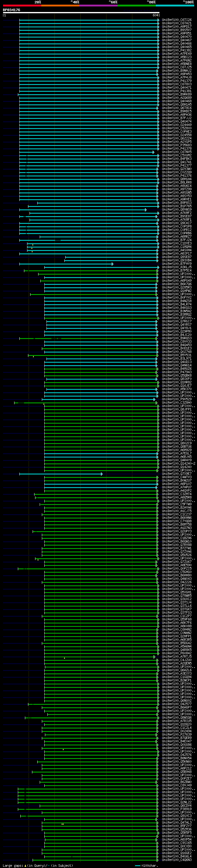Click the query end position 604
Screen dimensions: 197x868
coord(155,15)
